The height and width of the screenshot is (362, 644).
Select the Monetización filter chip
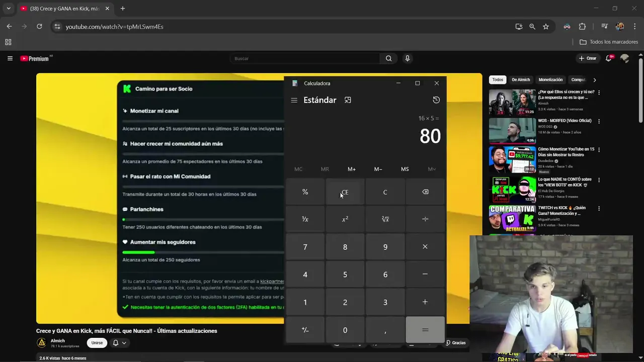pos(550,79)
